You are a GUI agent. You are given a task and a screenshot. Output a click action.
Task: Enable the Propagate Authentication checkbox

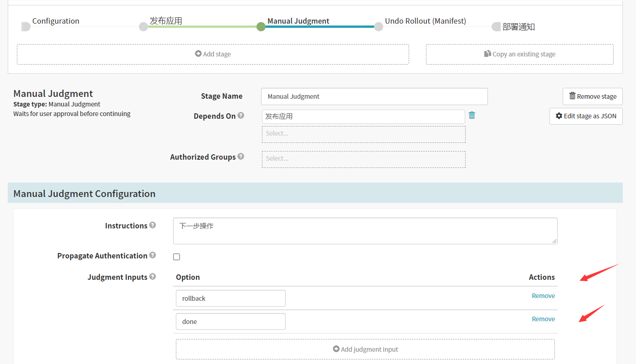(177, 257)
